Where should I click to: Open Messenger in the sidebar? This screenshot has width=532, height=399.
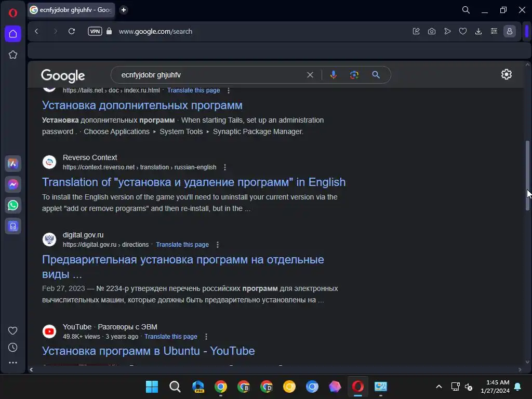(x=13, y=184)
